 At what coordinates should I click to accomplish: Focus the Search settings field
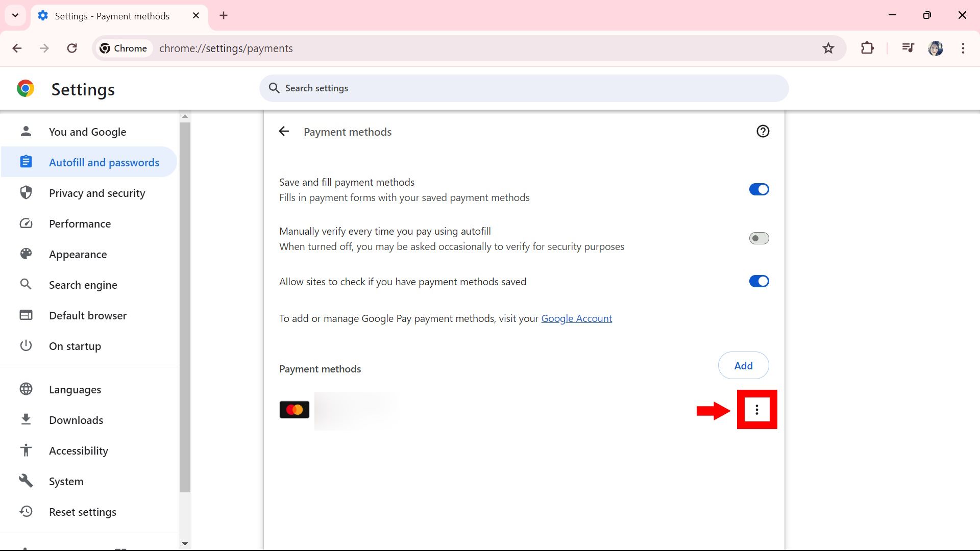[x=524, y=88]
